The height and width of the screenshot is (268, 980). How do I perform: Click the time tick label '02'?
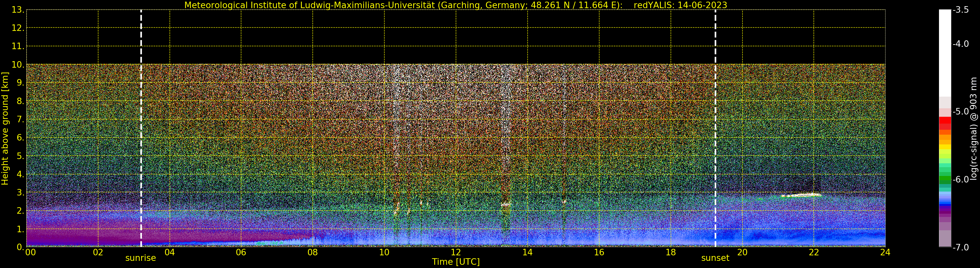pos(98,252)
